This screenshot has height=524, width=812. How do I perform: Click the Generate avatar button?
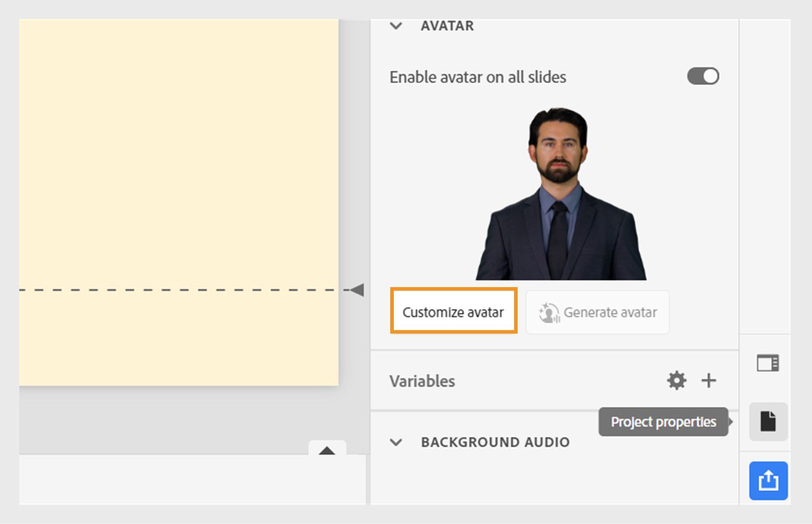coord(597,312)
